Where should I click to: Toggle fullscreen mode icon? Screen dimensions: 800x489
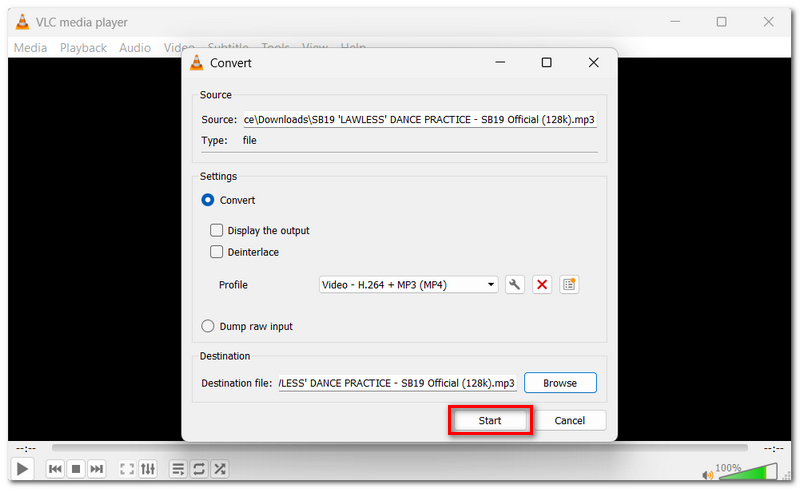pos(127,469)
